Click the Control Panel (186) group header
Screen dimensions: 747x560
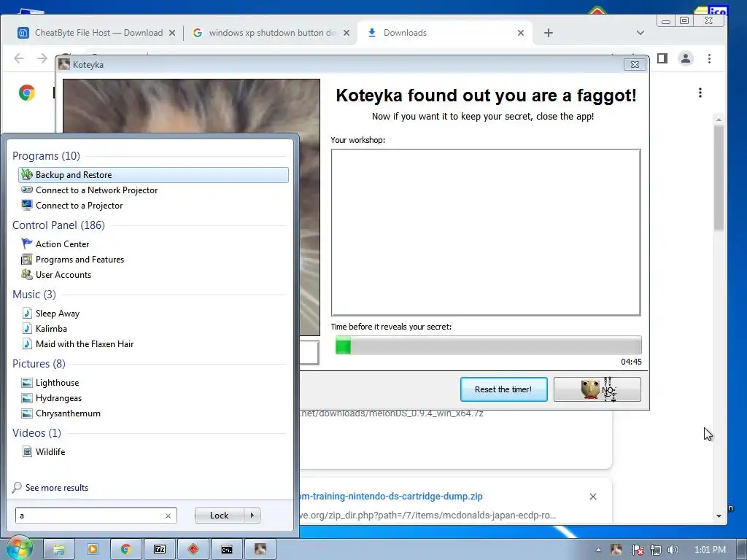58,225
